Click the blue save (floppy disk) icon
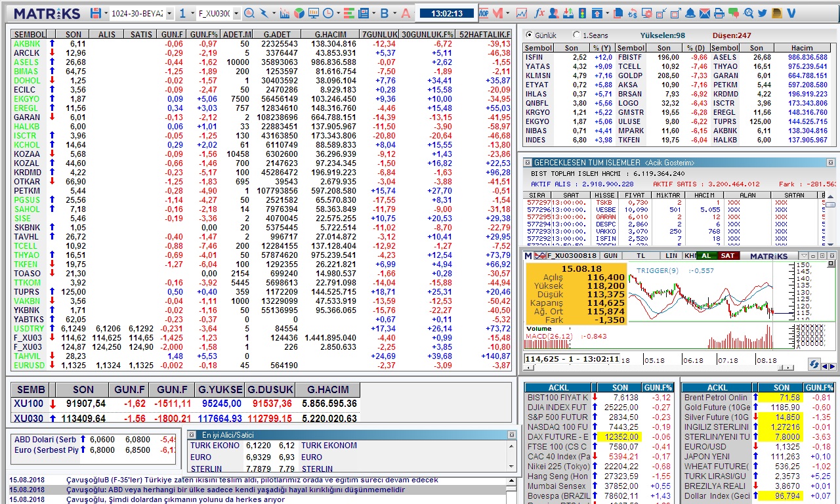This screenshot has width=840, height=504. 96,13
